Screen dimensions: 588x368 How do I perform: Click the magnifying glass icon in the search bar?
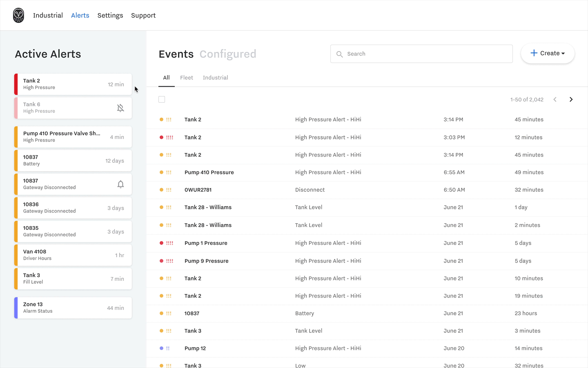[340, 54]
